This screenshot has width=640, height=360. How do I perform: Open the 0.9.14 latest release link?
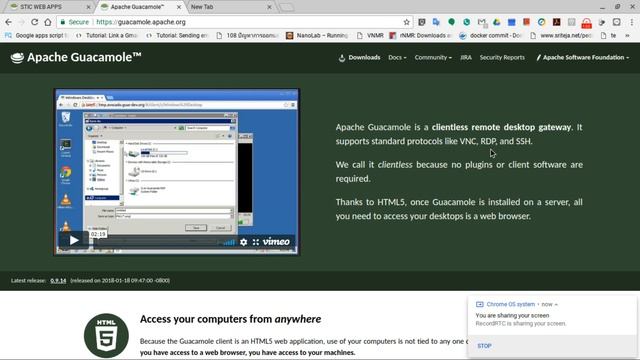(x=58, y=280)
